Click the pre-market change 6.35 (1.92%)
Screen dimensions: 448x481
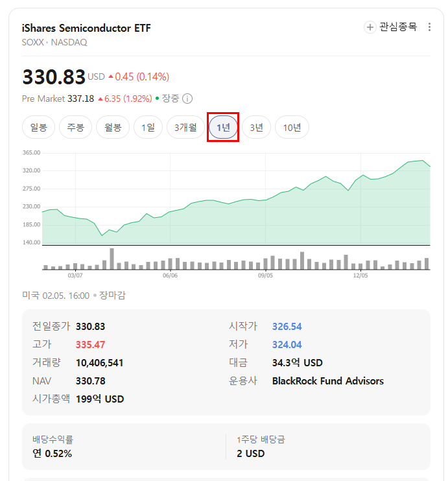125,99
